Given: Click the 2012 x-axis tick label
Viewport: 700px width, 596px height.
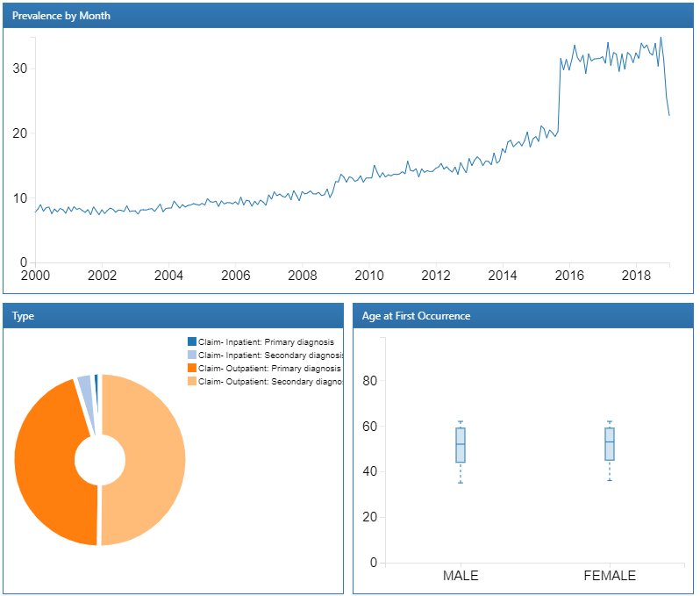Looking at the screenshot, I should pyautogui.click(x=436, y=276).
